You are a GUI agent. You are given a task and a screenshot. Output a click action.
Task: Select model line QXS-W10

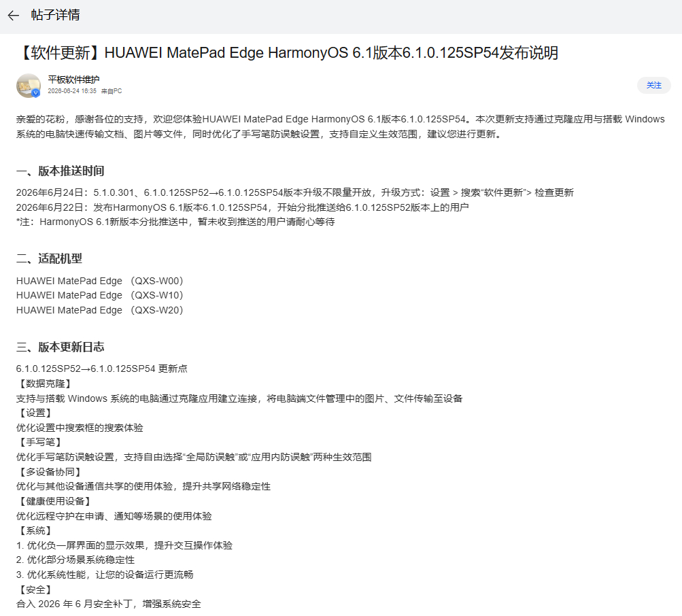tap(99, 295)
